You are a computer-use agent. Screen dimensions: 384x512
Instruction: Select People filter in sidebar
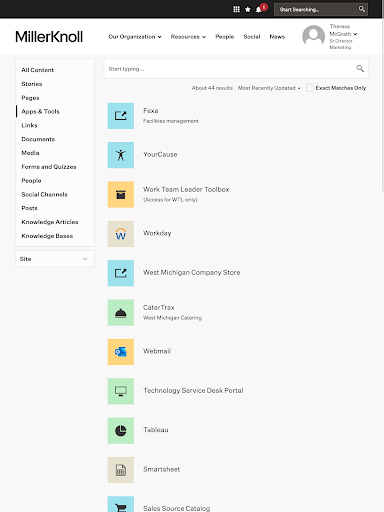[x=31, y=180]
